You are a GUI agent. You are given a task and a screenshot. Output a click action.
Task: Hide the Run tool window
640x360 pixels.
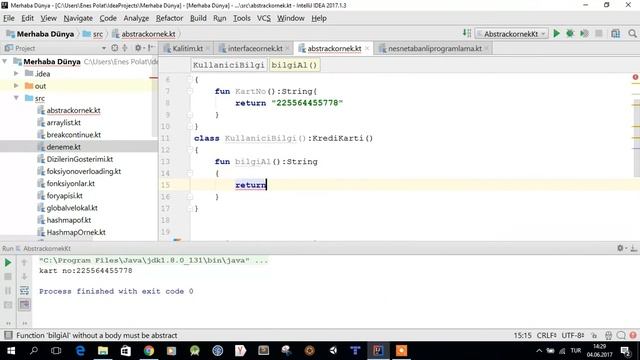633,248
